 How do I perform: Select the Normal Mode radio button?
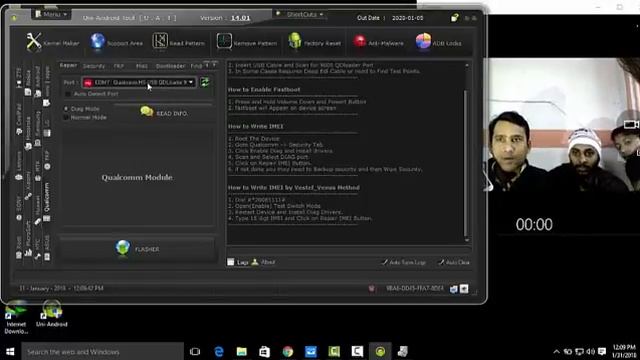pos(66,118)
